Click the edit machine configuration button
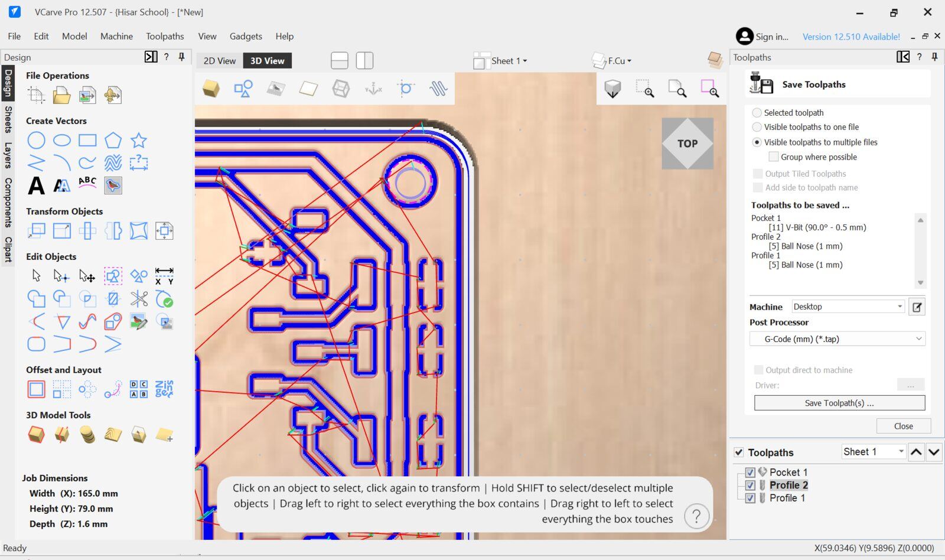 917,307
